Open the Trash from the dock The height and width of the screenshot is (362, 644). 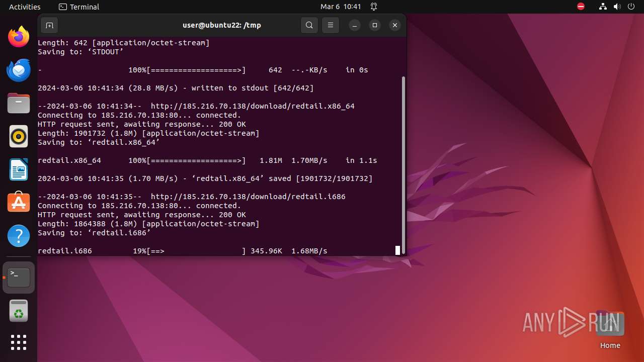[19, 311]
